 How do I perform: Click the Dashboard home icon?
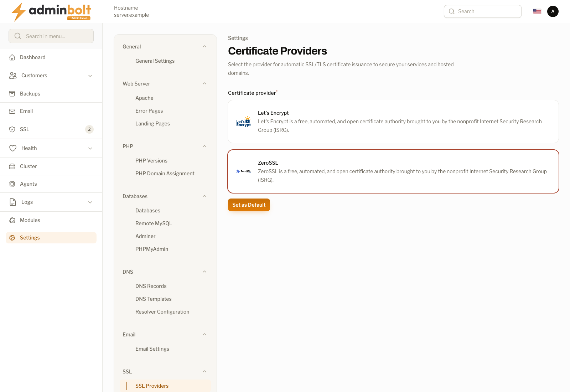pyautogui.click(x=12, y=57)
